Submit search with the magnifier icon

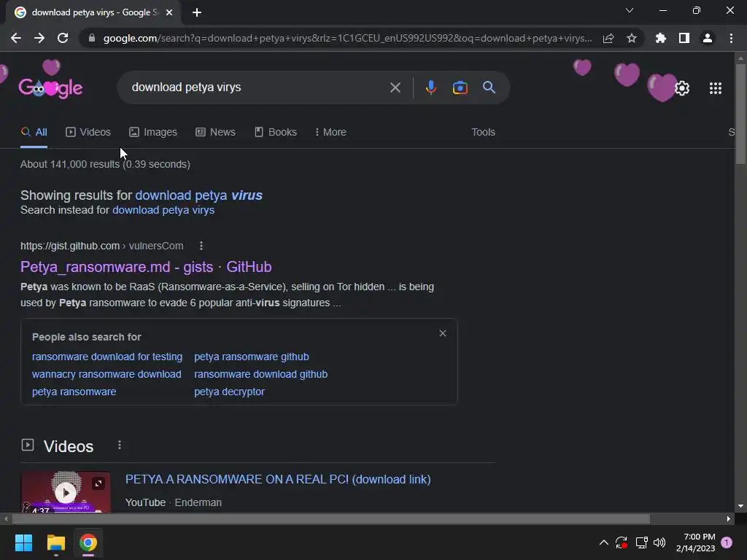[489, 87]
